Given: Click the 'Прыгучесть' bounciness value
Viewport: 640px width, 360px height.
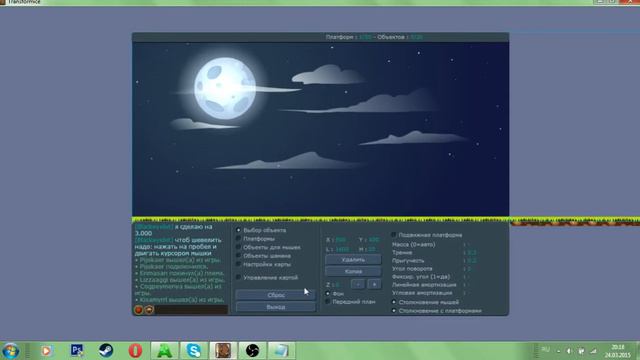Looking at the screenshot, I should 472,261.
